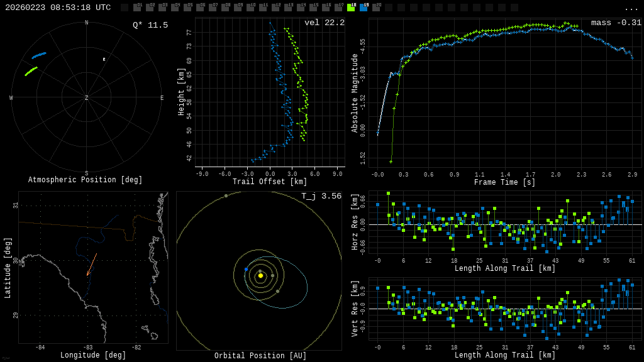644x362 pixels.
Task: Click the zenith 'Z' center of the sky plot
Action: (87, 98)
